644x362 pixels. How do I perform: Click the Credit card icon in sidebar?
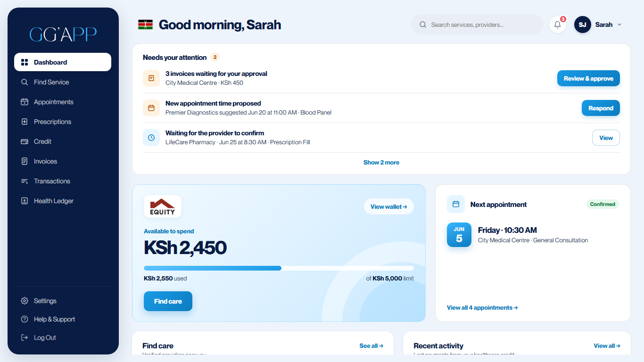(x=25, y=141)
